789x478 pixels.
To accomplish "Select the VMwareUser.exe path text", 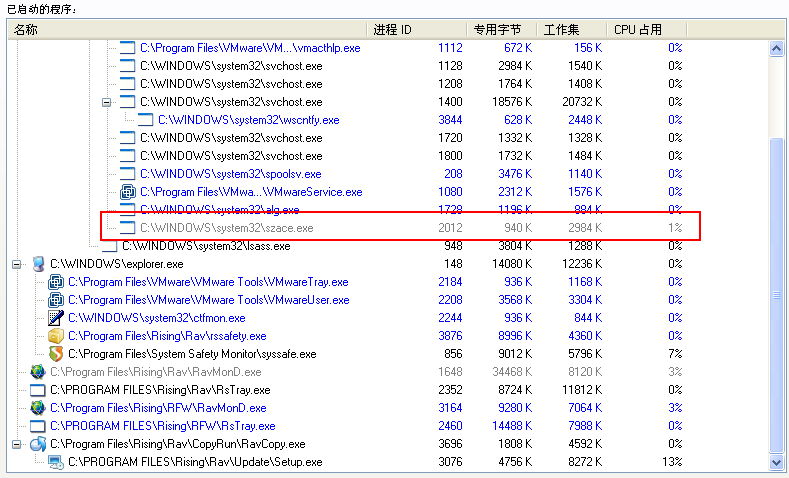I will 209,300.
